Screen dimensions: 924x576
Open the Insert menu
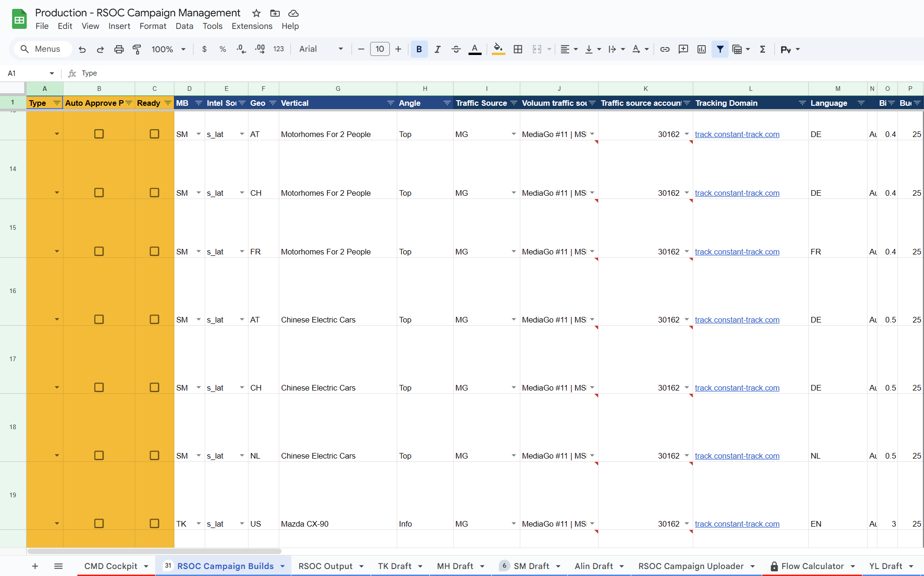[x=119, y=26]
